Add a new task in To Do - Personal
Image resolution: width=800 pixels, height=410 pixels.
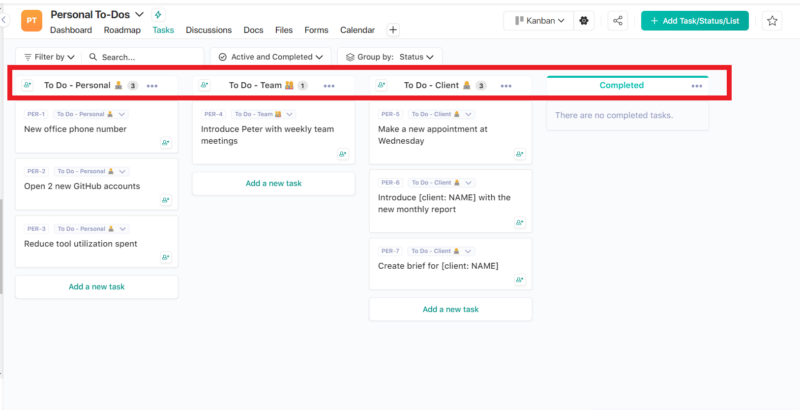click(96, 287)
